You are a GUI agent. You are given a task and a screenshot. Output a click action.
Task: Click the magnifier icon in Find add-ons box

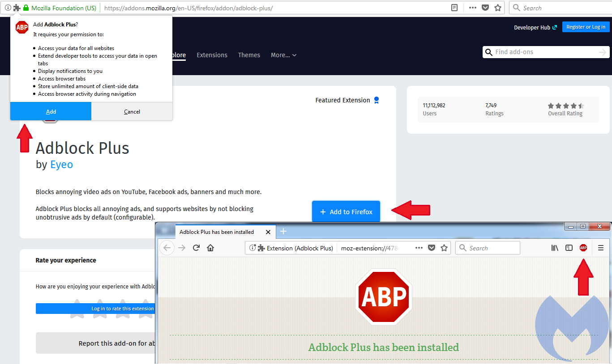click(489, 52)
